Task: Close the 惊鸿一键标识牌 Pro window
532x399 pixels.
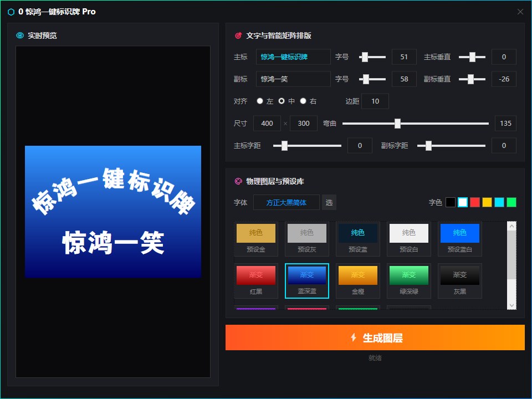Action: (520, 12)
